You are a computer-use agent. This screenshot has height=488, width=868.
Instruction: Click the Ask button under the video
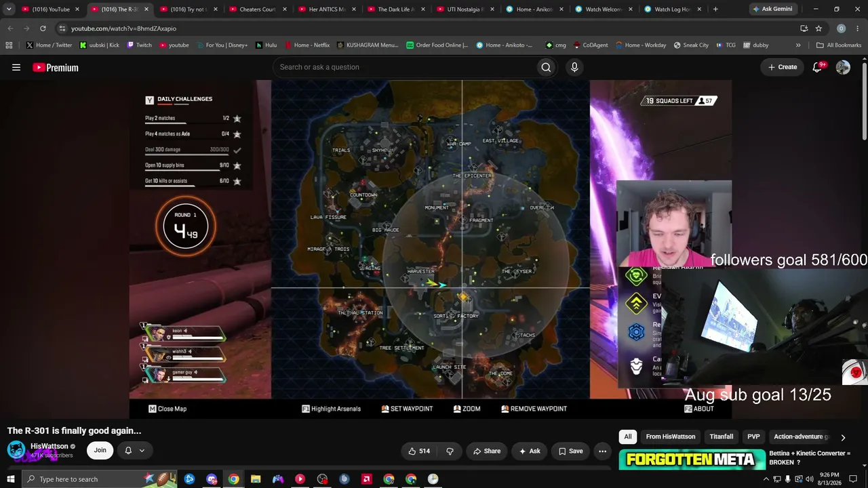[x=530, y=451]
